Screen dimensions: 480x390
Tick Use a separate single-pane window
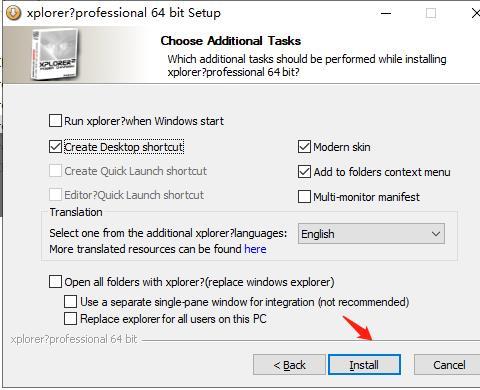pos(70,302)
